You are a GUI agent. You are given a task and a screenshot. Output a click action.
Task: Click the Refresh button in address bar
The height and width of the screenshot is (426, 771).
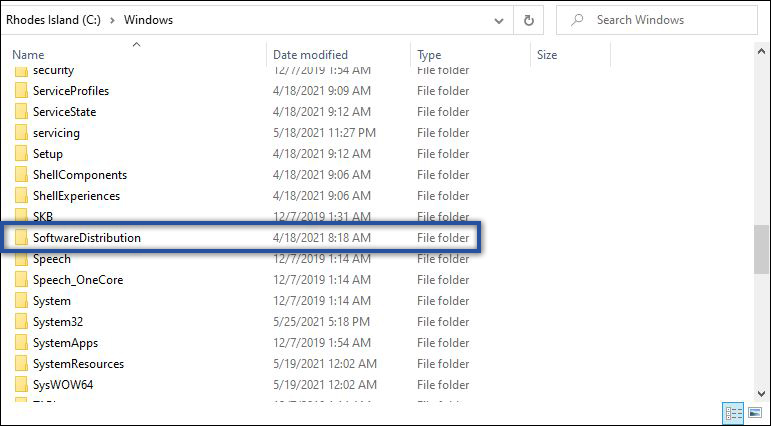[x=528, y=20]
